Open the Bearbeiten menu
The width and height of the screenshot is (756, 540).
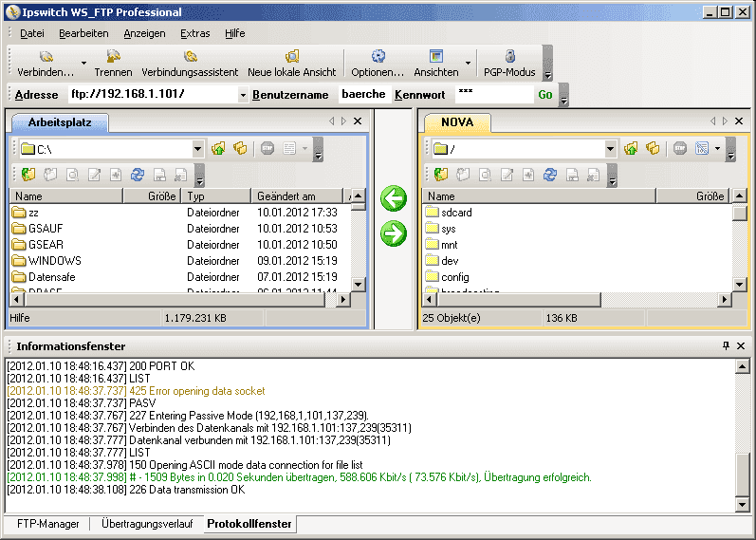tap(83, 33)
